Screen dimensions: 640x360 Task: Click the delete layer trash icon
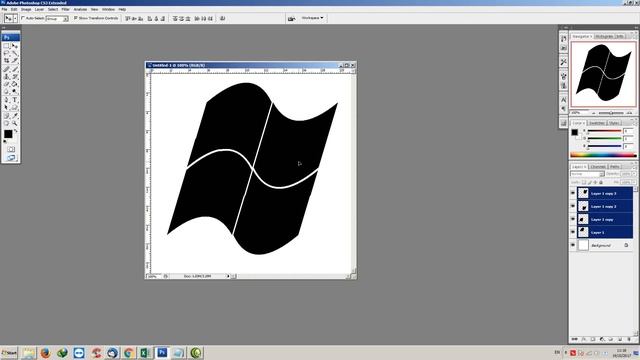pos(629,339)
